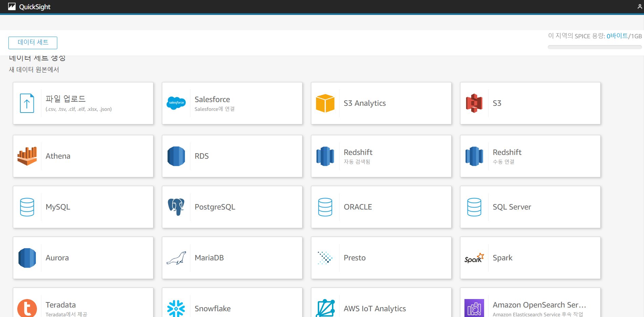644x317 pixels.
Task: Click the file formats (.csv, .tsv) text
Action: click(x=79, y=109)
